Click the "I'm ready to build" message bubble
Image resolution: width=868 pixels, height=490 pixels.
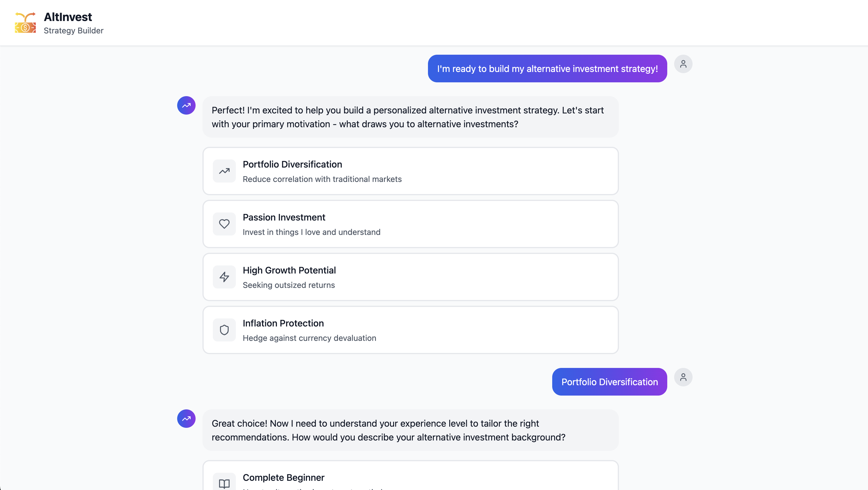click(547, 69)
